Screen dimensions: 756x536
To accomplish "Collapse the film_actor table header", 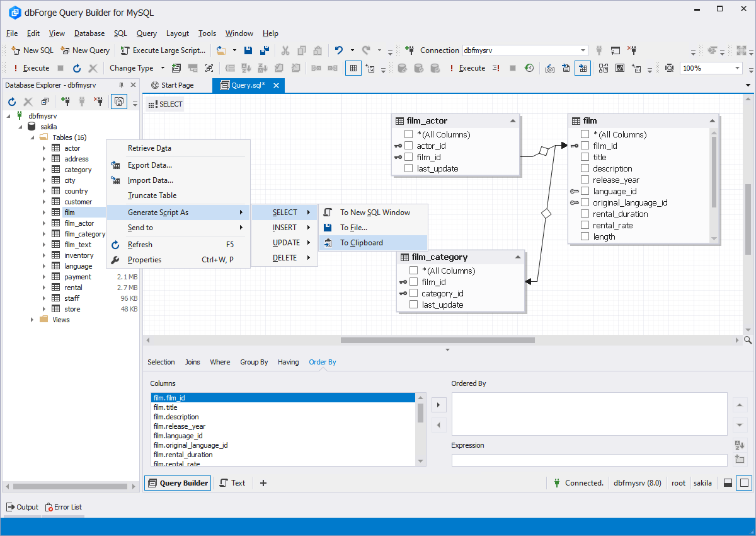I will (x=513, y=120).
